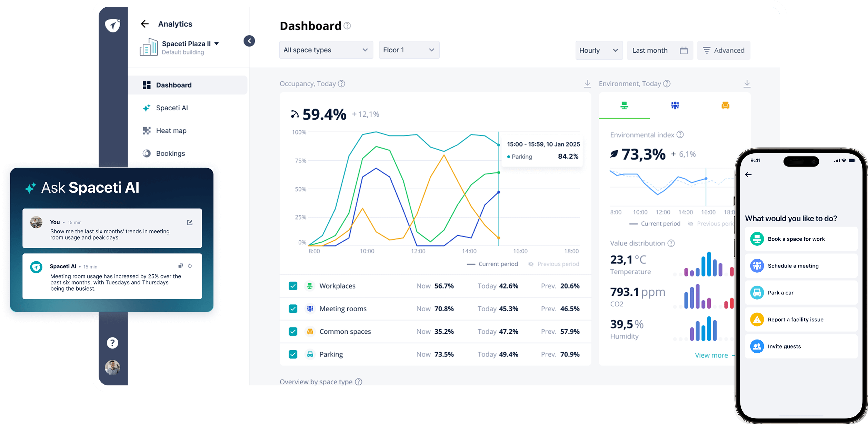This screenshot has width=868, height=424.
Task: Open Hourly granularity dropdown
Action: click(599, 50)
